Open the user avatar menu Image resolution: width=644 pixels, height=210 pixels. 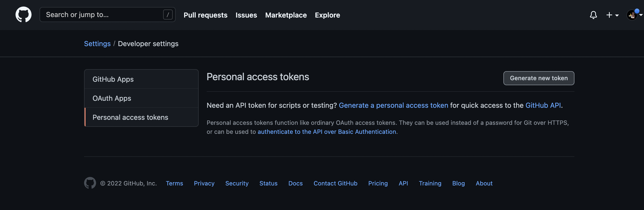[634, 15]
